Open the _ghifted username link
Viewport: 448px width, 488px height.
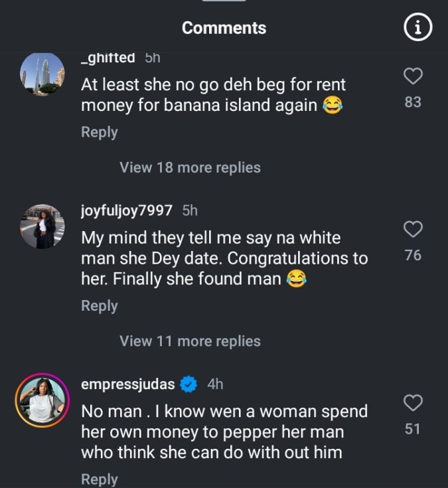pyautogui.click(x=108, y=58)
